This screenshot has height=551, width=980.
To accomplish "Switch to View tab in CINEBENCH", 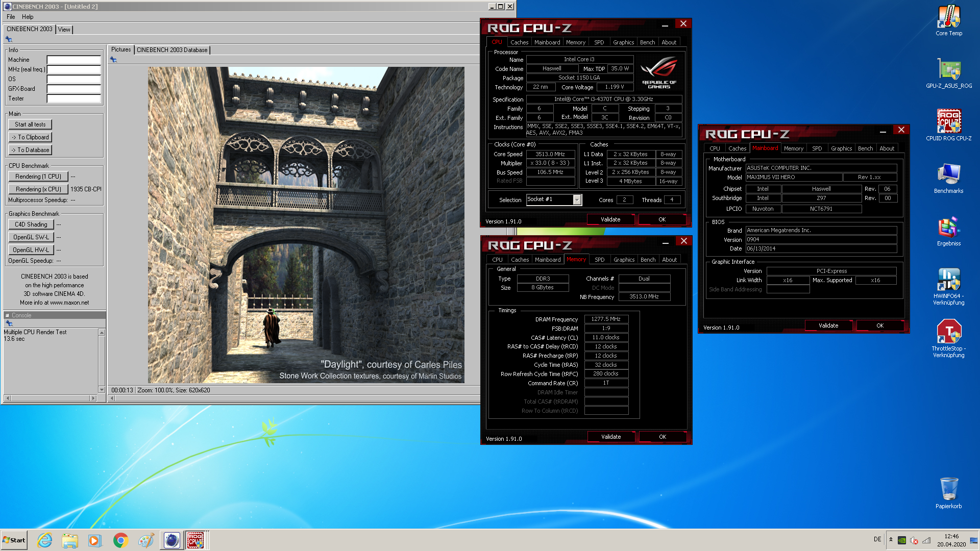I will [x=64, y=30].
